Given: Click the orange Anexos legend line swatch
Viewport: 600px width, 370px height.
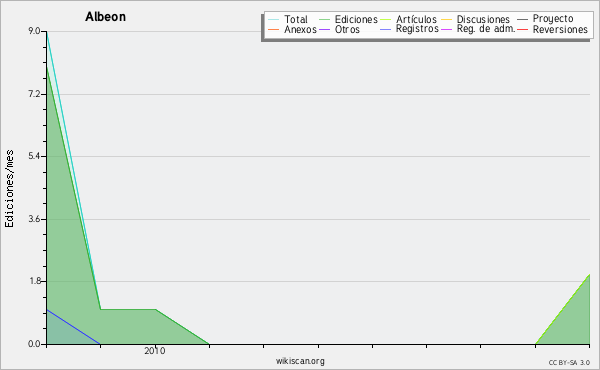Looking at the screenshot, I should click(x=273, y=29).
